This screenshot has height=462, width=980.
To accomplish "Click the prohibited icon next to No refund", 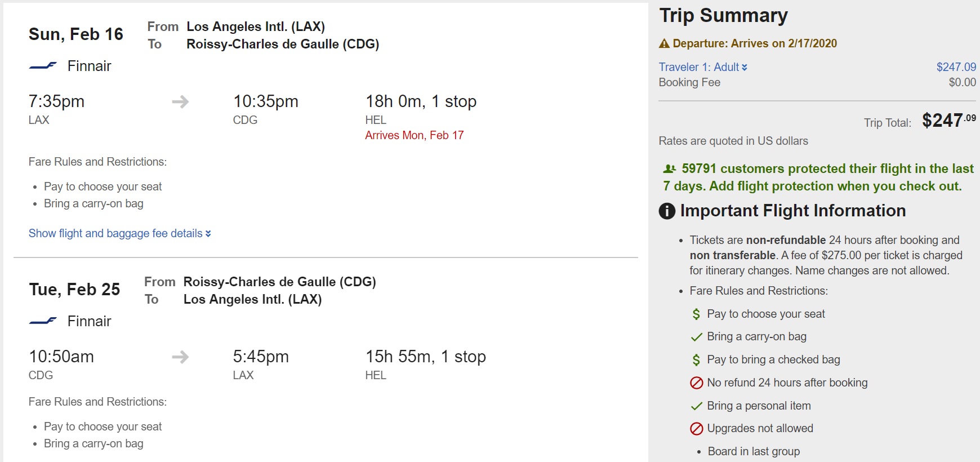I will click(x=697, y=383).
